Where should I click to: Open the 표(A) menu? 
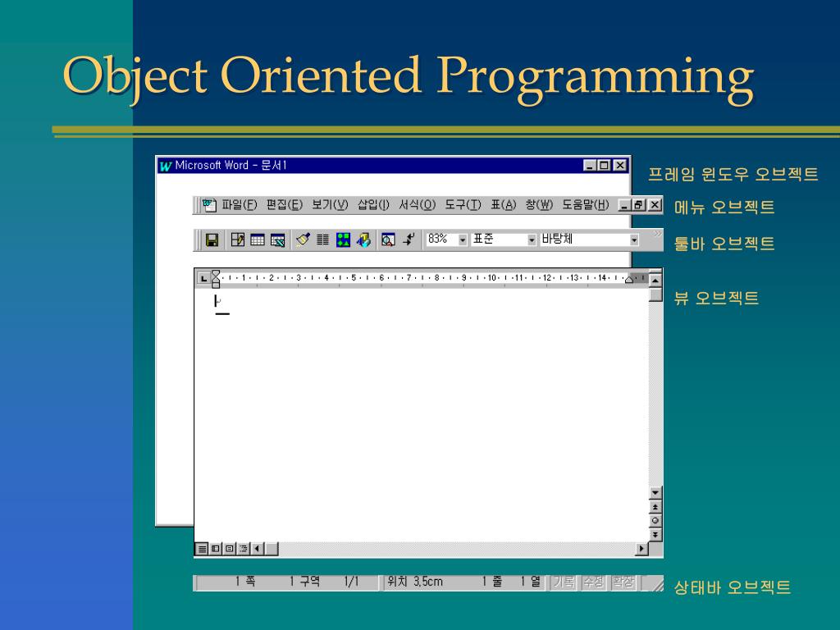click(504, 205)
